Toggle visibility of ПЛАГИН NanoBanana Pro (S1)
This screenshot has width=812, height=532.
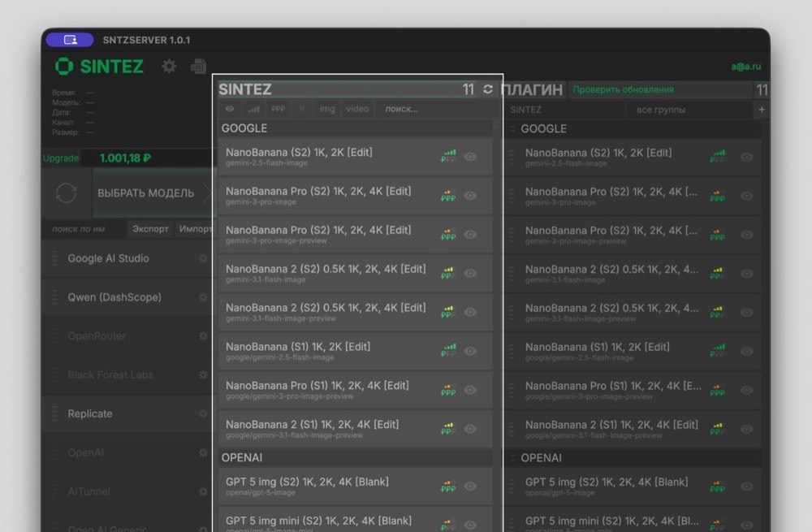coord(746,390)
